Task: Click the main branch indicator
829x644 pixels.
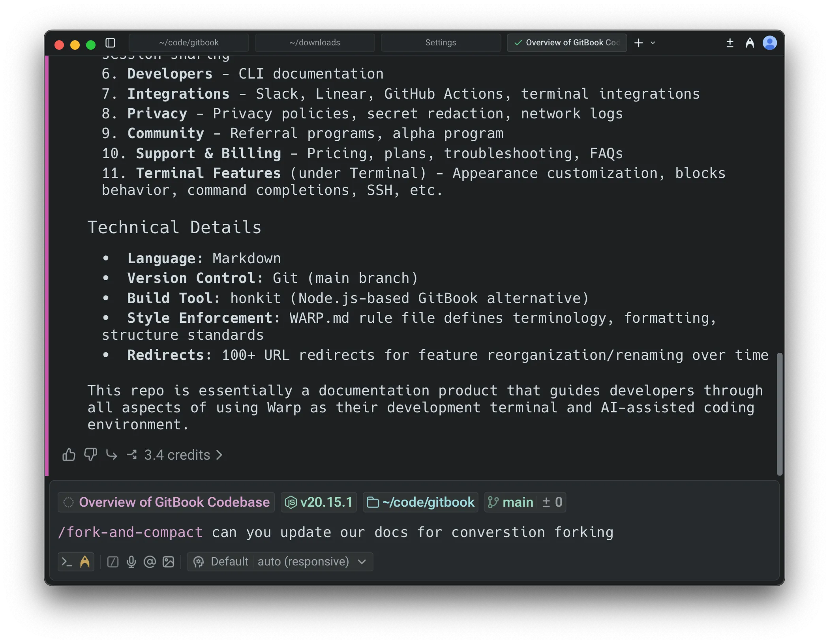Action: click(517, 502)
